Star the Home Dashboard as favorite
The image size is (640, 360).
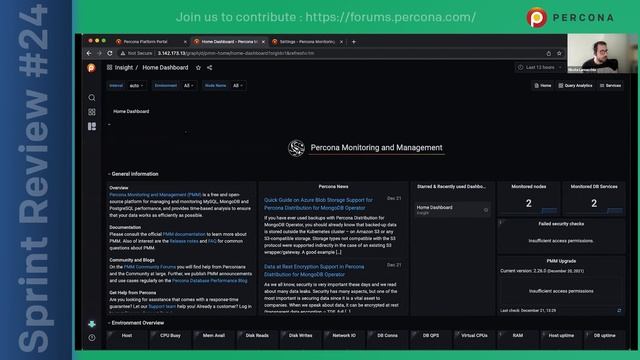pyautogui.click(x=198, y=68)
